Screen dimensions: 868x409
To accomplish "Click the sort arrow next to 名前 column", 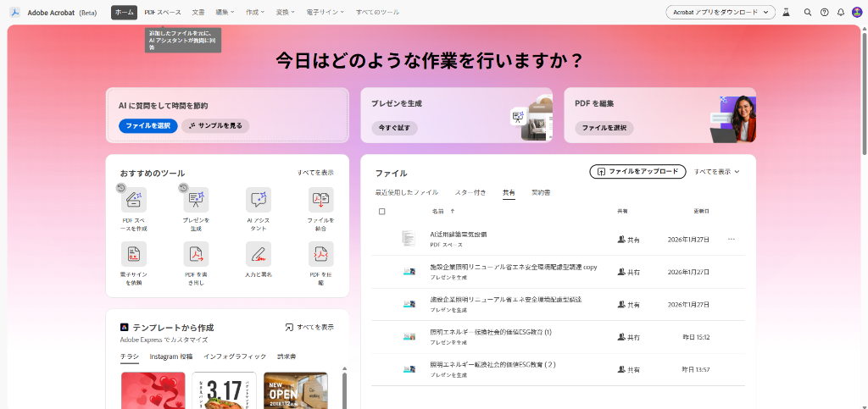I will click(x=453, y=211).
